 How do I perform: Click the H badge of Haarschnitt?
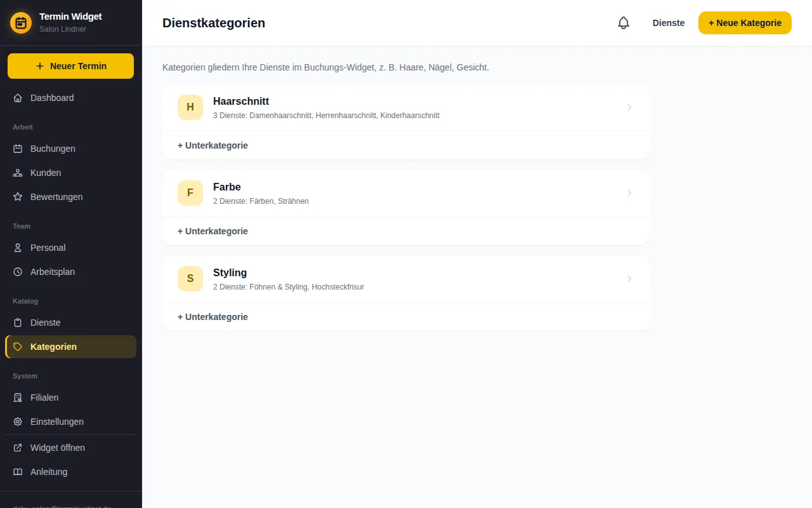coord(190,107)
